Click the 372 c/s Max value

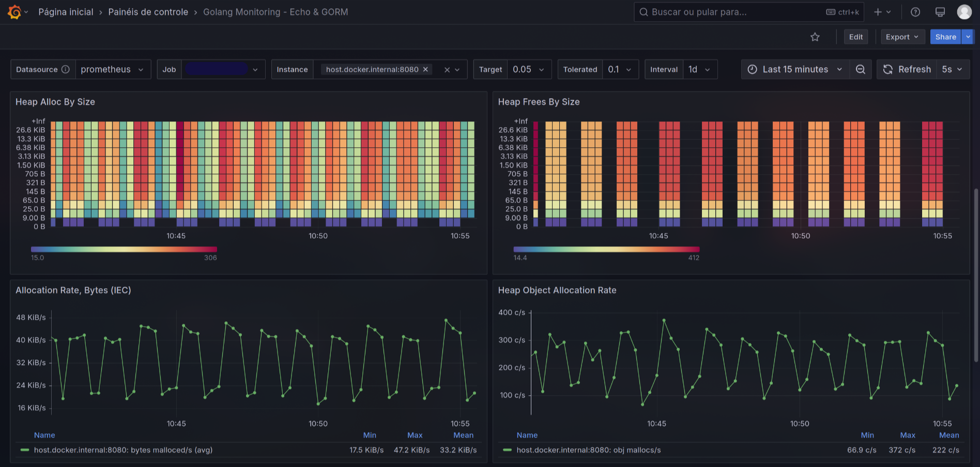(902, 450)
